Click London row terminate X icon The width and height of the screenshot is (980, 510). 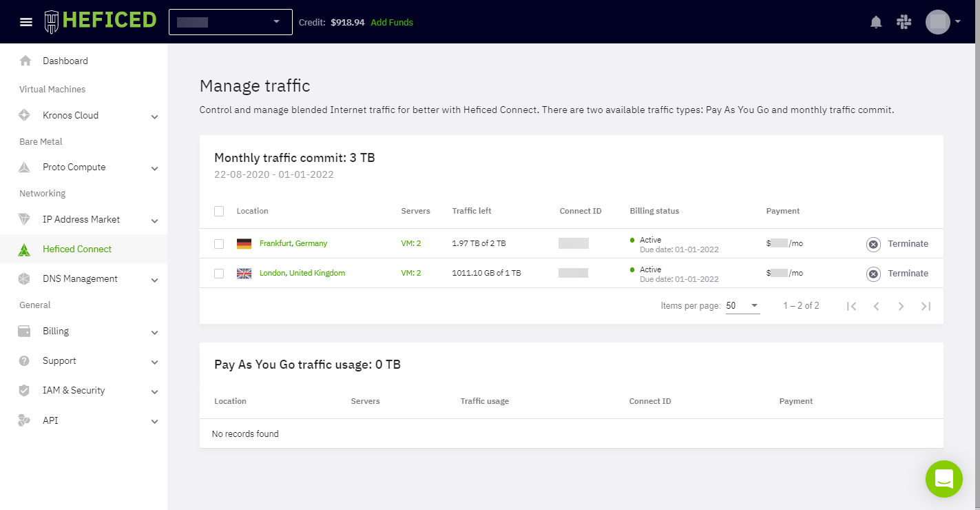coord(873,274)
